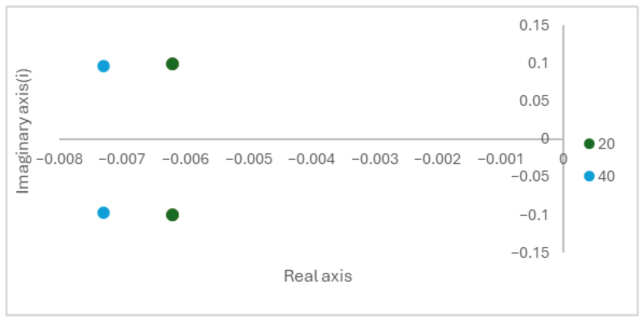Screen dimensions: 644x322
Task: Click the green legend marker for 20
Action: tap(589, 144)
